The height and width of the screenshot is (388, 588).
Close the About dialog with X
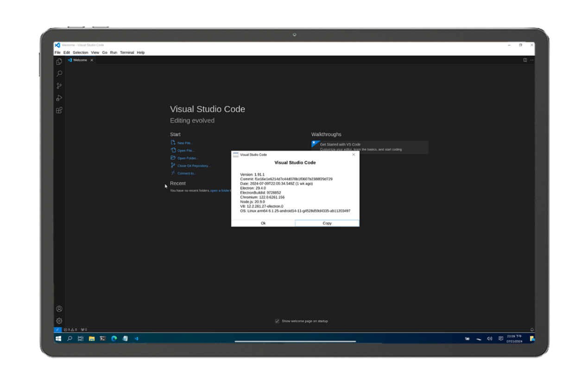click(354, 155)
